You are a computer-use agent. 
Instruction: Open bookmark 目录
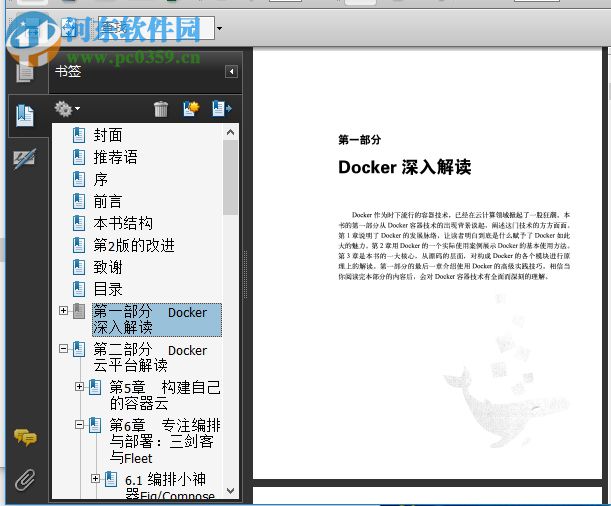pyautogui.click(x=108, y=289)
